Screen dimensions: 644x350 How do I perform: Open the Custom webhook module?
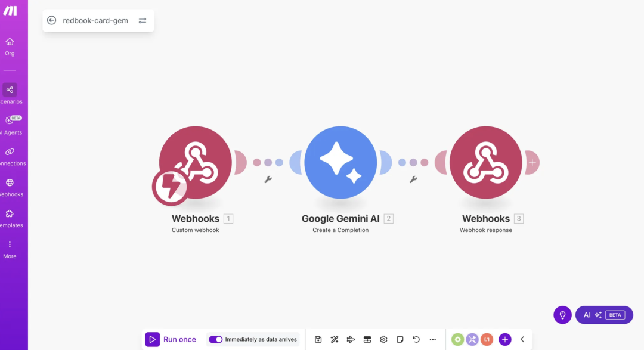tap(196, 162)
